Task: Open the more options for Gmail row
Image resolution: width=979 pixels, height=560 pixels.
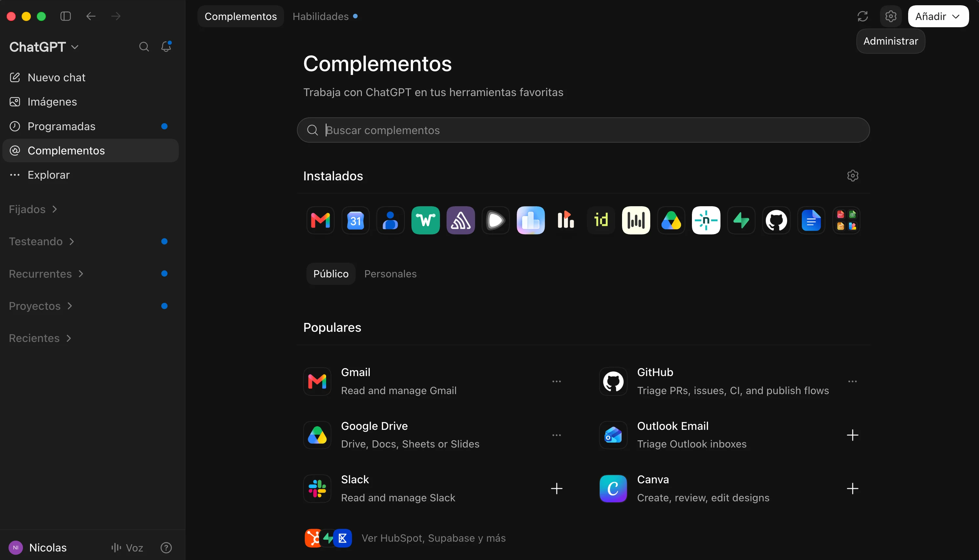Action: coord(556,382)
